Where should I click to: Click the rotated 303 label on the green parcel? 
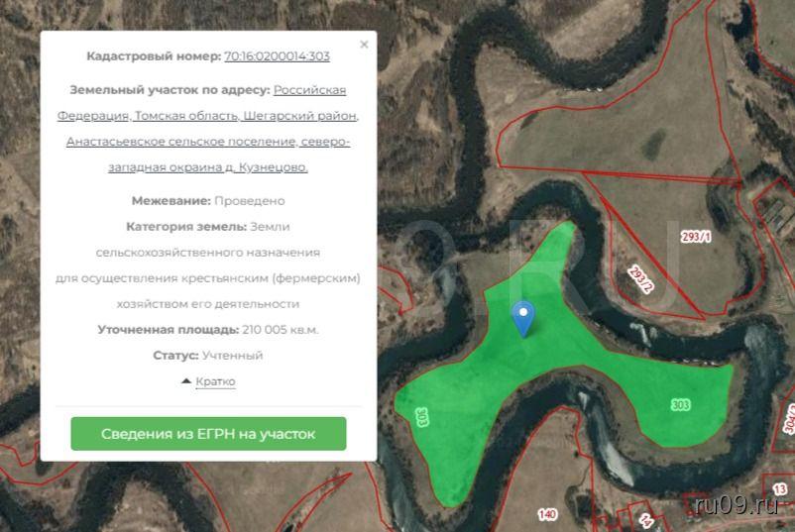click(423, 416)
